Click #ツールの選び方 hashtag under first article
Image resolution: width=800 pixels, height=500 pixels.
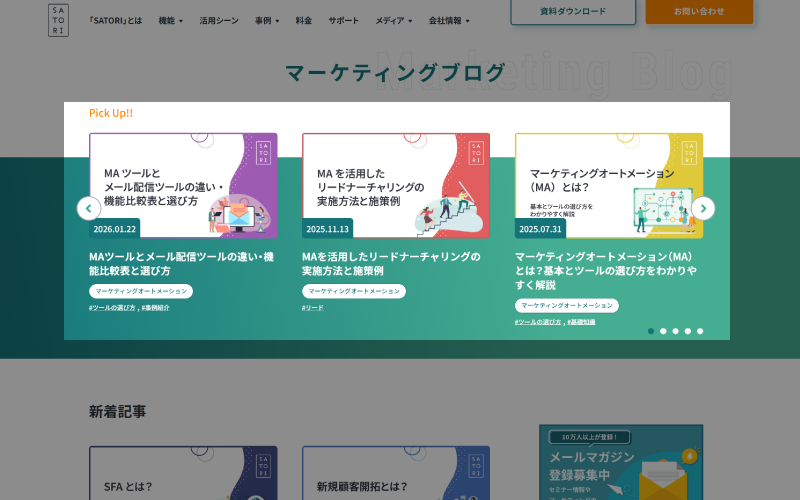(112, 308)
